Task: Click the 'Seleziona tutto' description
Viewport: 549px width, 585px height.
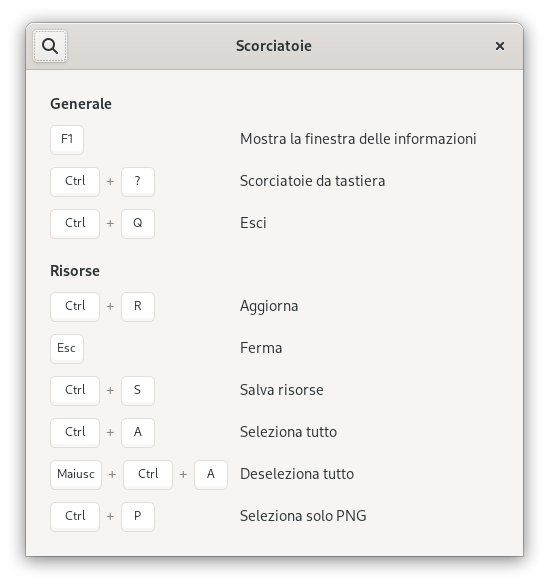Action: point(288,432)
